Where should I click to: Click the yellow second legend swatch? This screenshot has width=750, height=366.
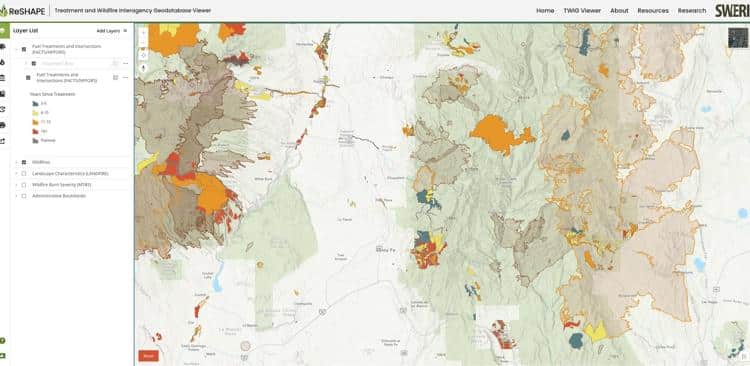tap(35, 112)
